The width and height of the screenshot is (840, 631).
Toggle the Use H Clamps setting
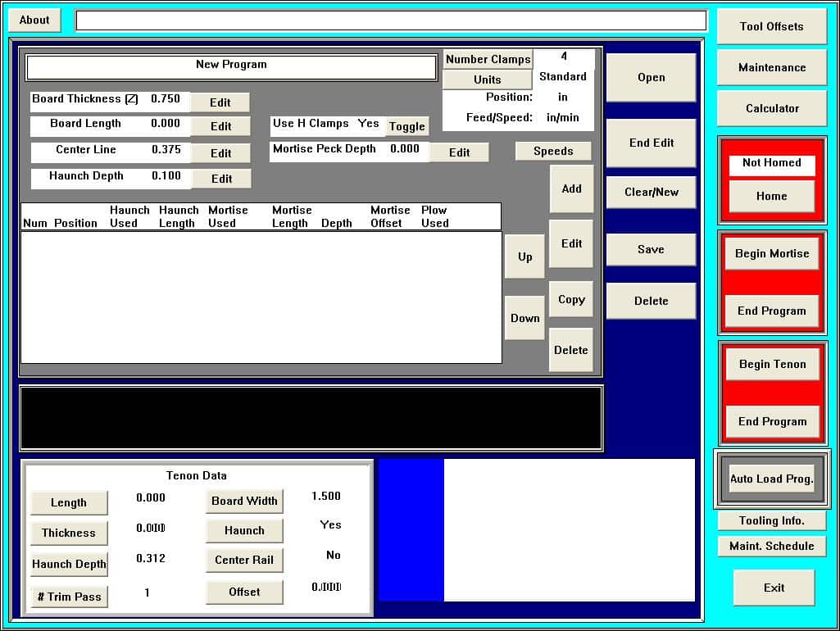(x=406, y=127)
